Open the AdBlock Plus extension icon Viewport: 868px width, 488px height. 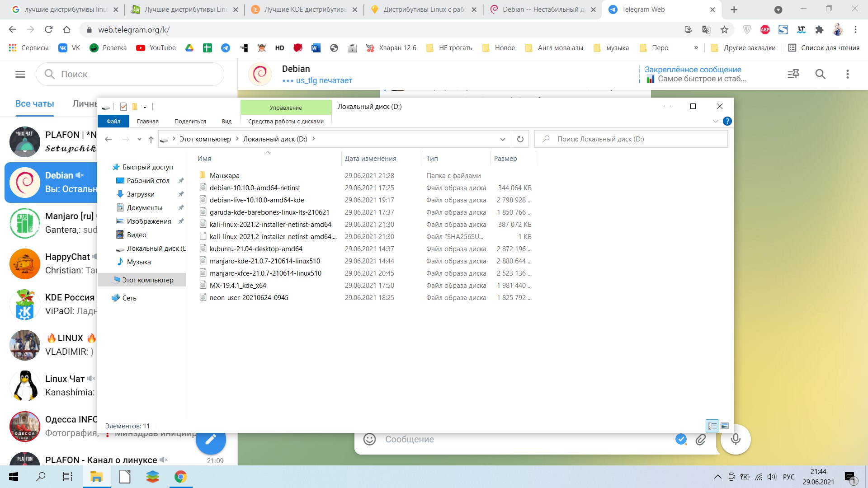click(x=765, y=30)
